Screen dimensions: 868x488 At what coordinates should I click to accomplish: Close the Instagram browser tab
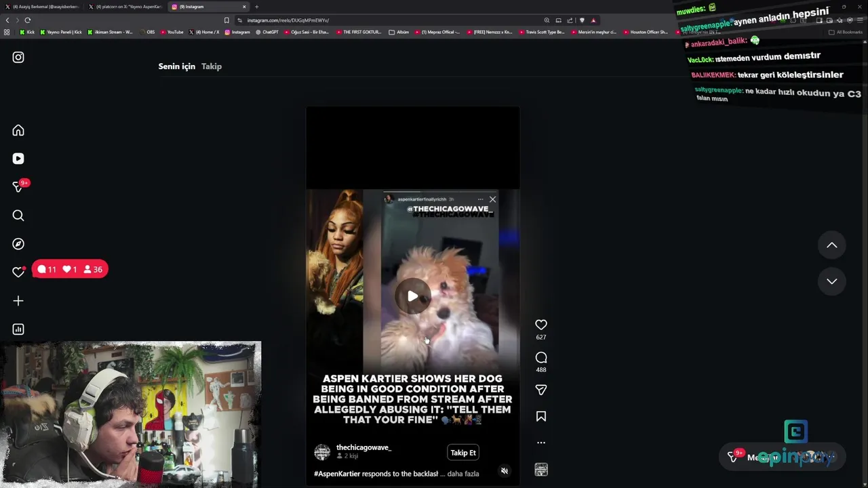point(244,7)
